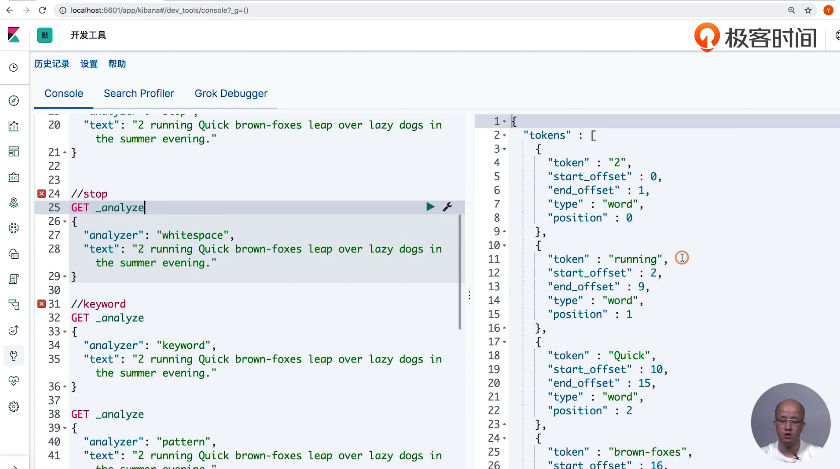Fold the request body at editor line 26
Screen dimensions: 840x469
64,222
